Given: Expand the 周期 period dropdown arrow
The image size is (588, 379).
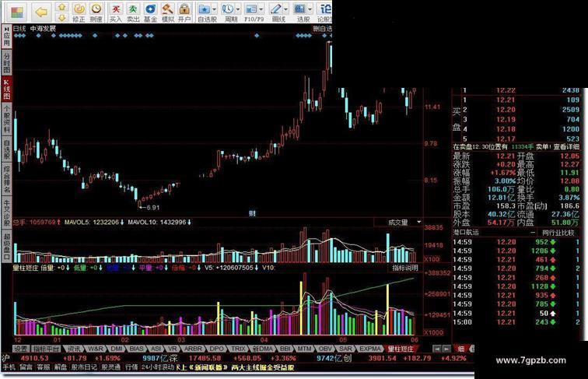Looking at the screenshot, I should pyautogui.click(x=238, y=9).
